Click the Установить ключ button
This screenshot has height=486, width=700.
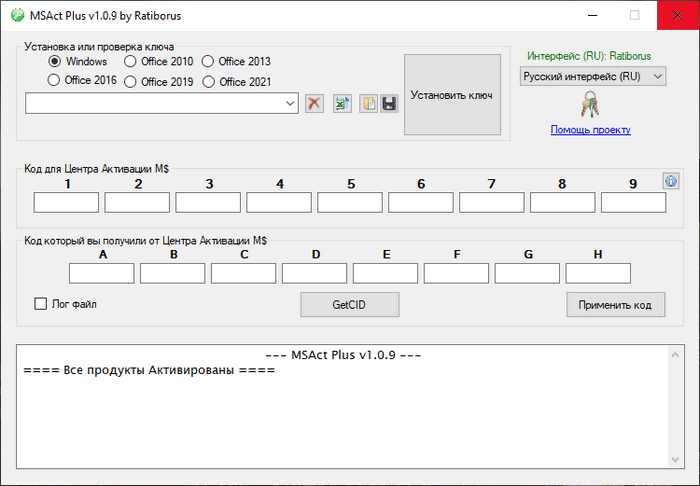[452, 95]
